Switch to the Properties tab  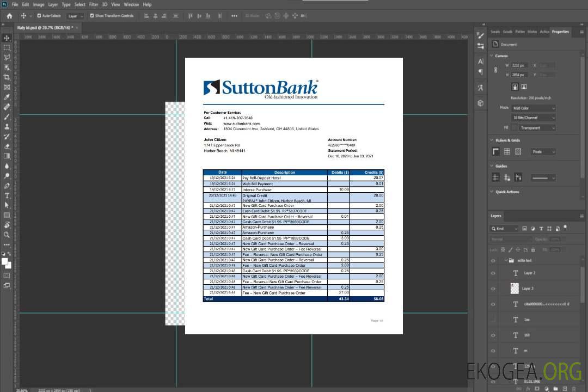[560, 32]
